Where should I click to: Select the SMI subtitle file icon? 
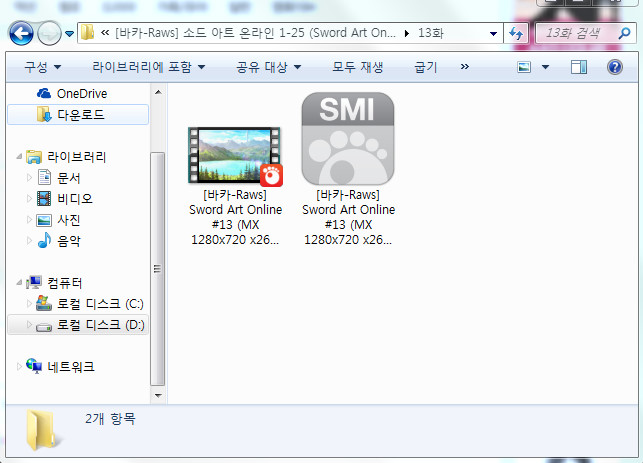(x=348, y=139)
